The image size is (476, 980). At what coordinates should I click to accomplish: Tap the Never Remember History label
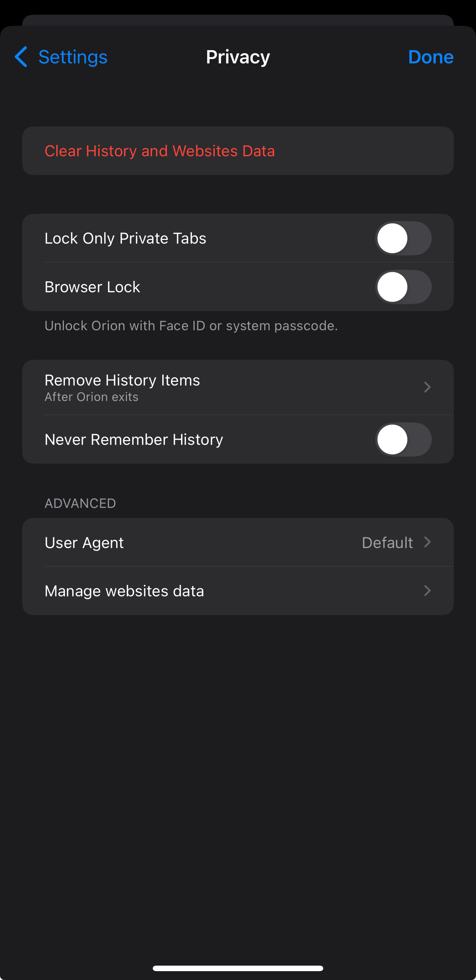[x=134, y=439]
